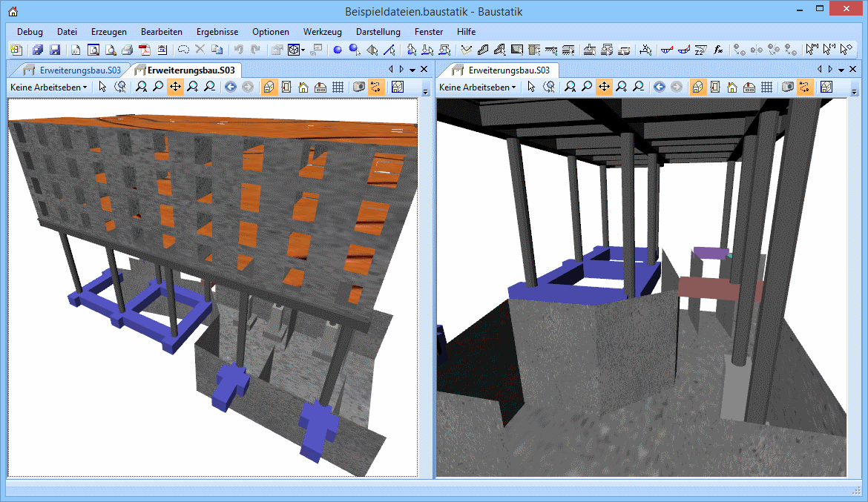Click the save icon in main toolbar
Screen dimensions: 868x502
click(x=55, y=50)
